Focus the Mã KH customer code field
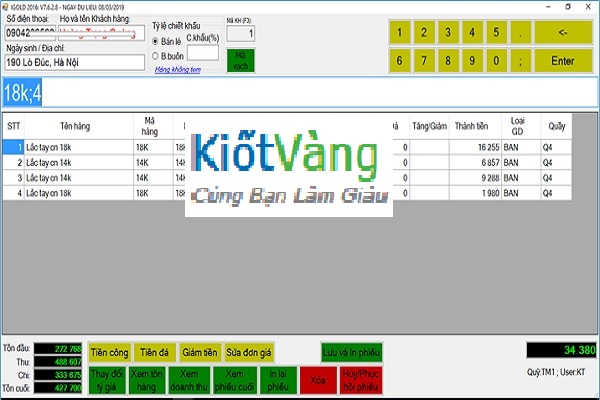The image size is (600, 400). (241, 33)
